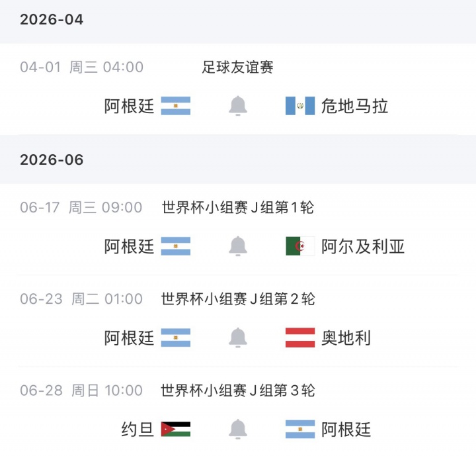Toggle reminder bell for Argentina vs Algeria match
Viewport: 476px width, 456px height.
(238, 246)
